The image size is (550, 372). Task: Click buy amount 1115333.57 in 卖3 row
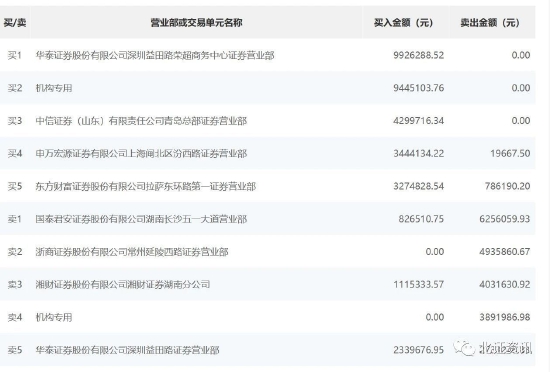418,284
